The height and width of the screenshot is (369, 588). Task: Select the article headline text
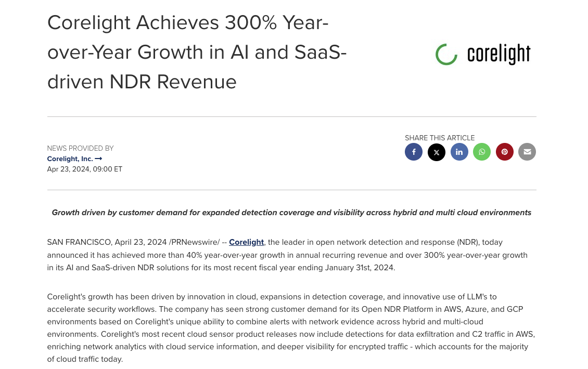coord(197,52)
